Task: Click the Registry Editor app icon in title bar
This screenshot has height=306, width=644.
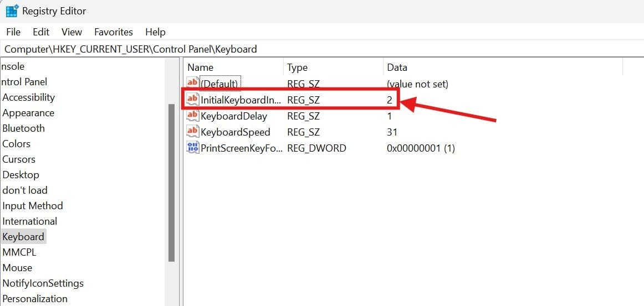Action: [x=12, y=11]
